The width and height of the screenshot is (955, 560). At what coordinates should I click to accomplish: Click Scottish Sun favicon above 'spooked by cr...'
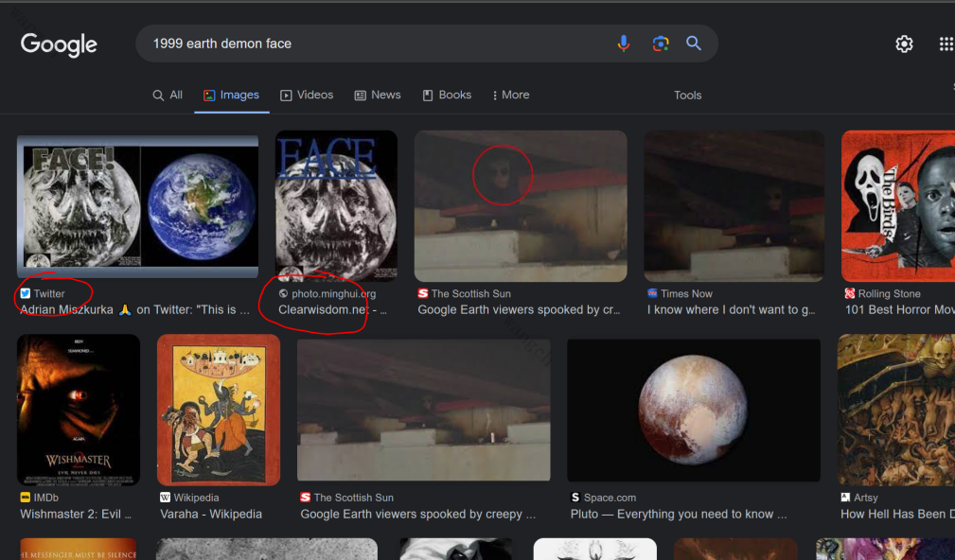(423, 293)
